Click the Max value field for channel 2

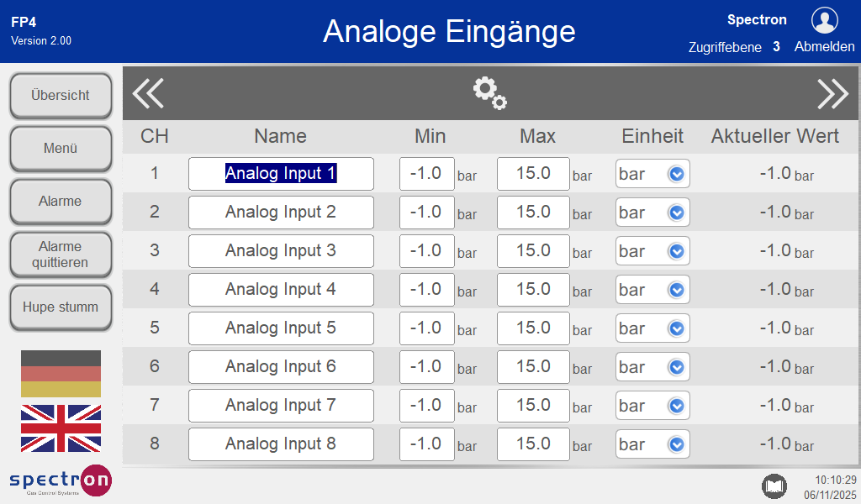click(x=533, y=213)
